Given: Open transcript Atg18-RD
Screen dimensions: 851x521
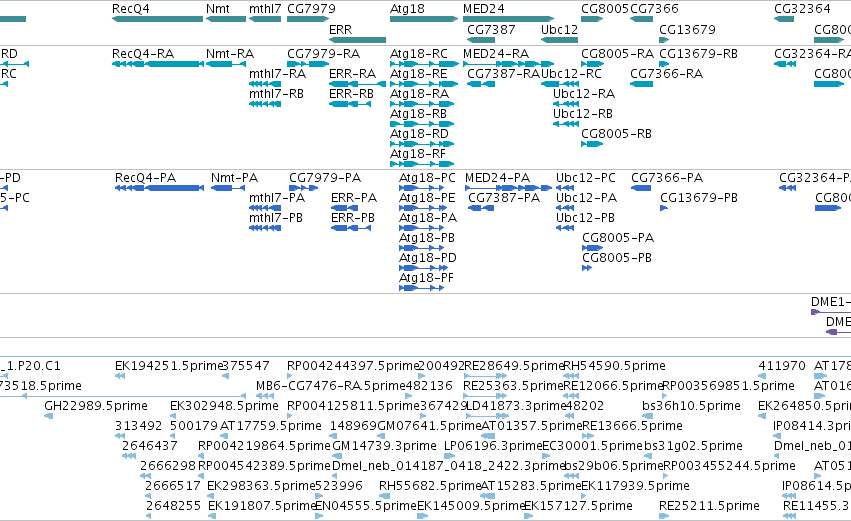Looking at the screenshot, I should coord(422,144).
